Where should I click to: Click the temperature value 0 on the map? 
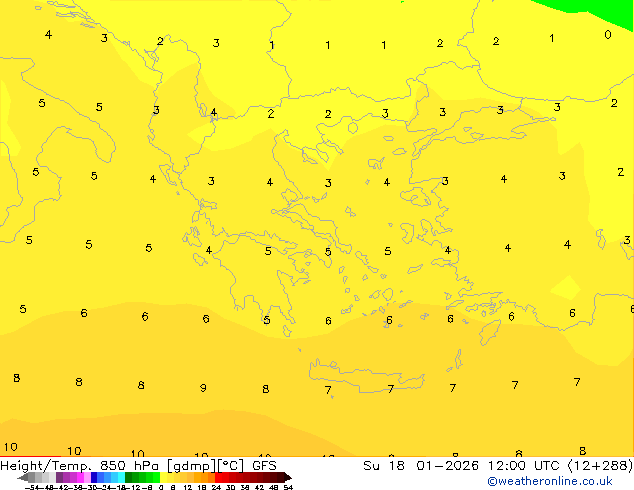(608, 35)
